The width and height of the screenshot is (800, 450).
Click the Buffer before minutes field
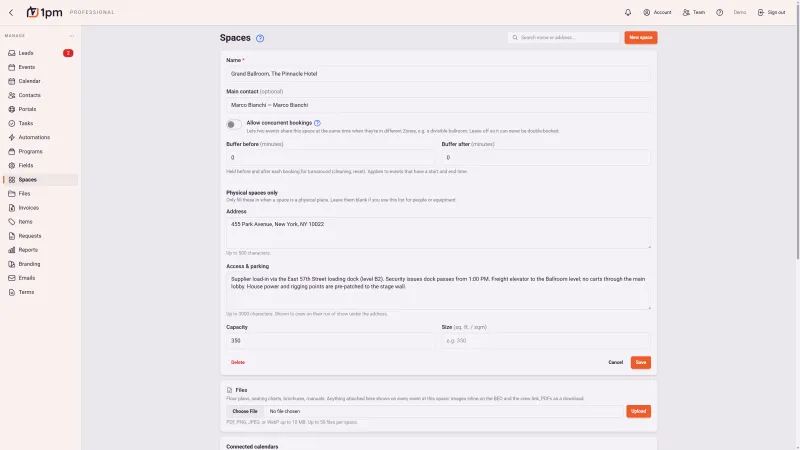(x=330, y=158)
